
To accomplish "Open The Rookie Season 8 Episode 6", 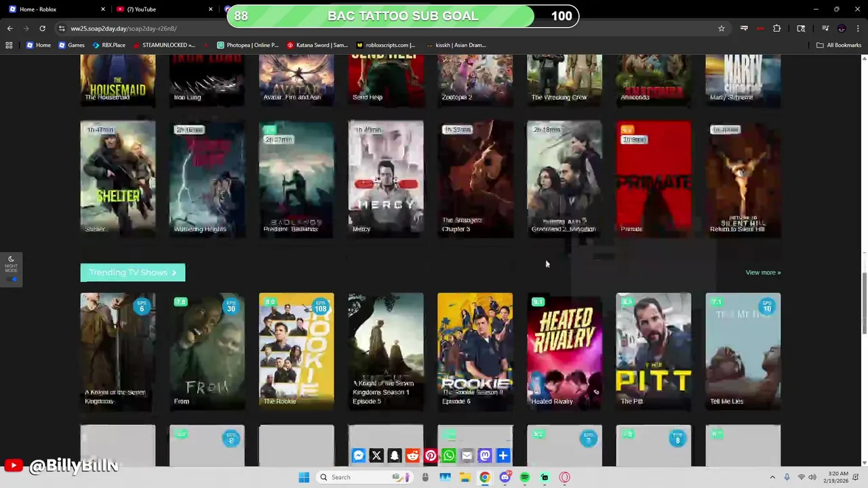I will (x=475, y=351).
